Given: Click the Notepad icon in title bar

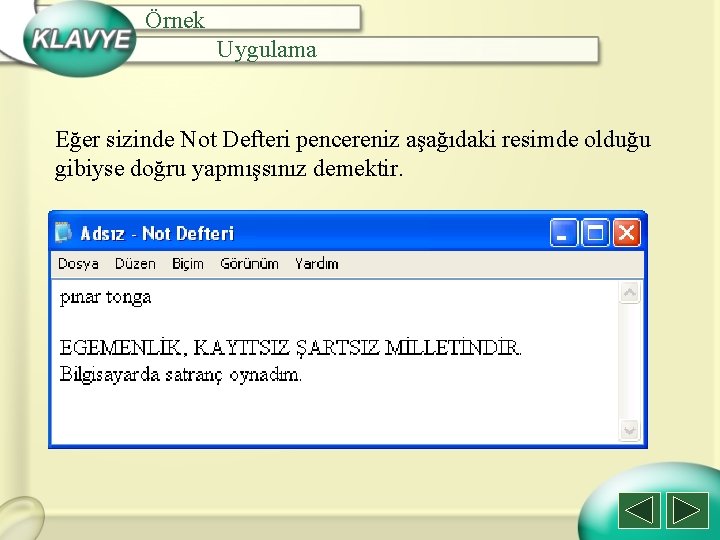Looking at the screenshot, I should coord(63,232).
